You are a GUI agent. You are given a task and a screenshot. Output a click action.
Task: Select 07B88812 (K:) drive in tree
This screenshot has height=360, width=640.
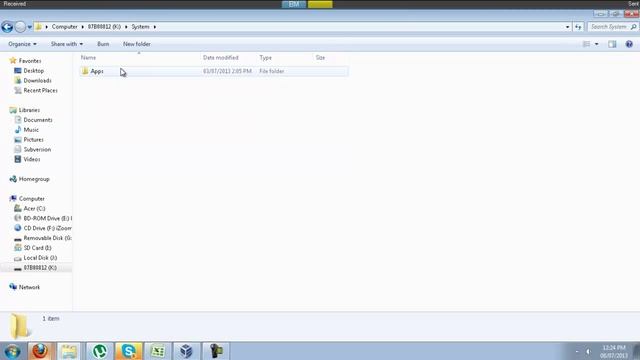pyautogui.click(x=40, y=268)
